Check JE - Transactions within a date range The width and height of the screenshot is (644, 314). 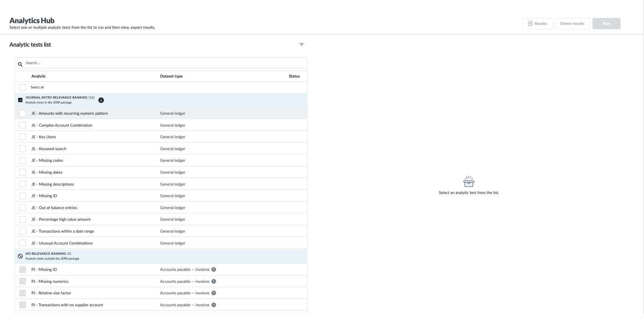tap(22, 231)
